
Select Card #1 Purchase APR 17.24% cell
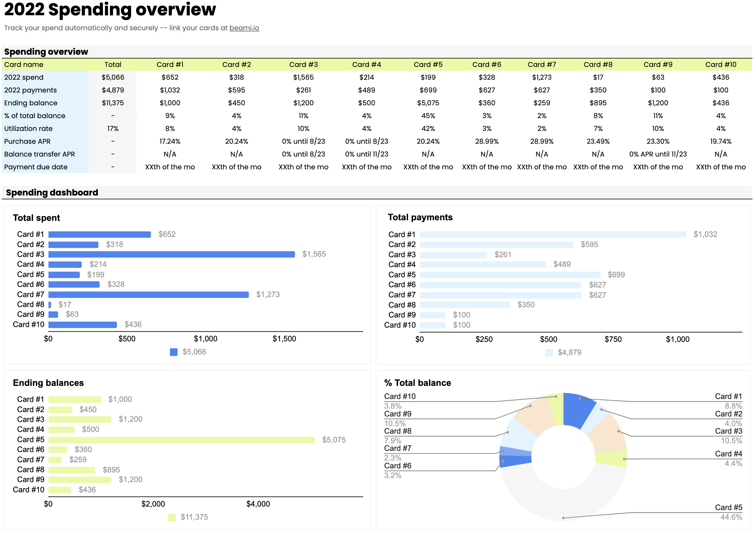[170, 142]
